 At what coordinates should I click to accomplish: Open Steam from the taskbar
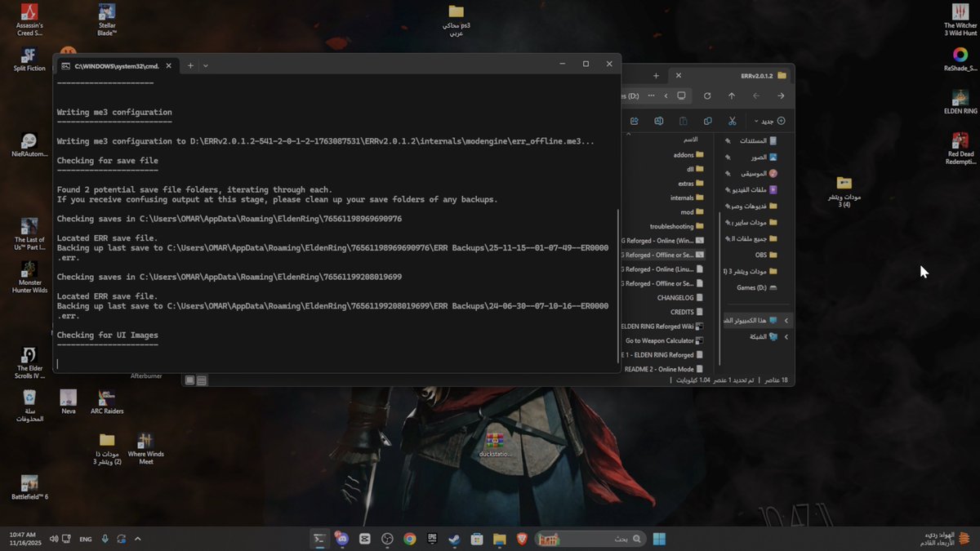pos(455,539)
